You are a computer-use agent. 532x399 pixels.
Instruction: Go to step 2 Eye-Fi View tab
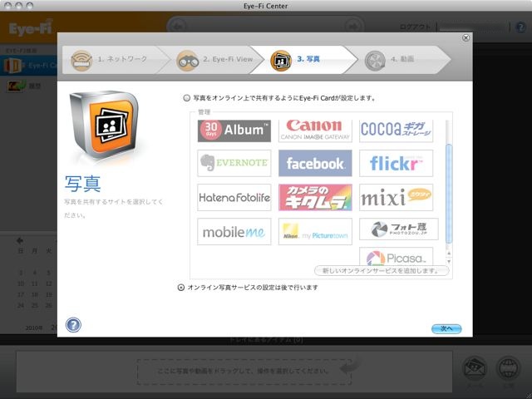tap(217, 60)
